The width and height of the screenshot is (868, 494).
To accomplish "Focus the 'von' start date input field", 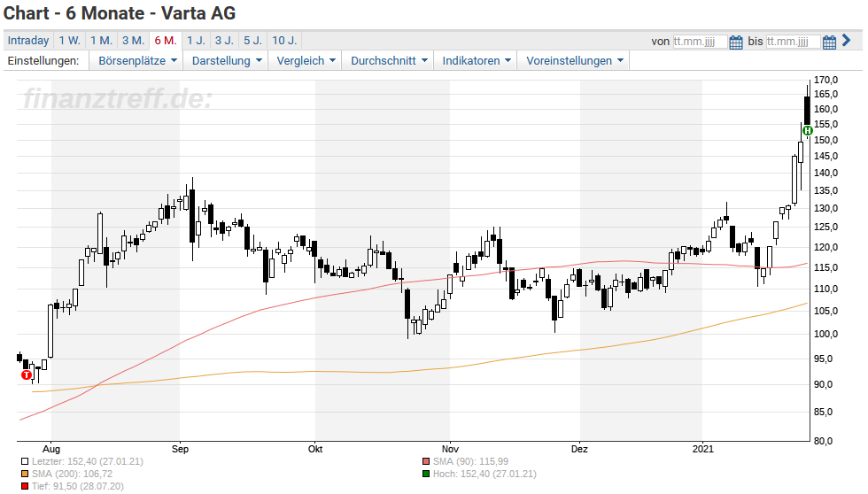I will click(700, 42).
